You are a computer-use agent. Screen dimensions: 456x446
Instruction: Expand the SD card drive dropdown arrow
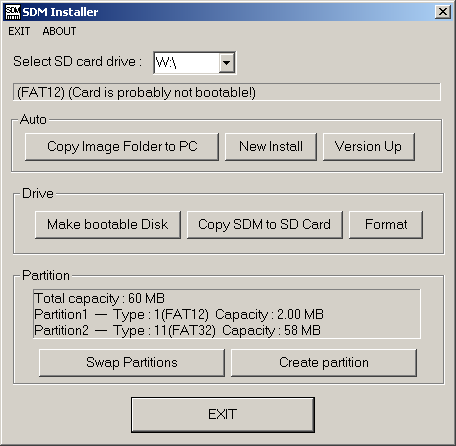point(226,63)
